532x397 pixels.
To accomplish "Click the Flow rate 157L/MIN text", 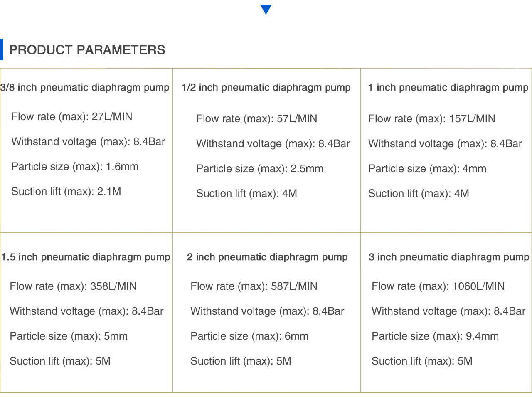I will tap(432, 119).
